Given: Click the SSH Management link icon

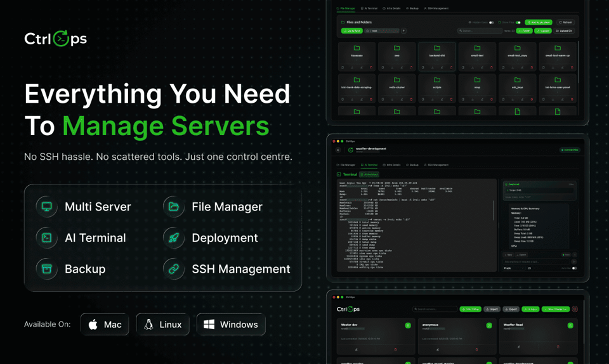Looking at the screenshot, I should pyautogui.click(x=174, y=268).
